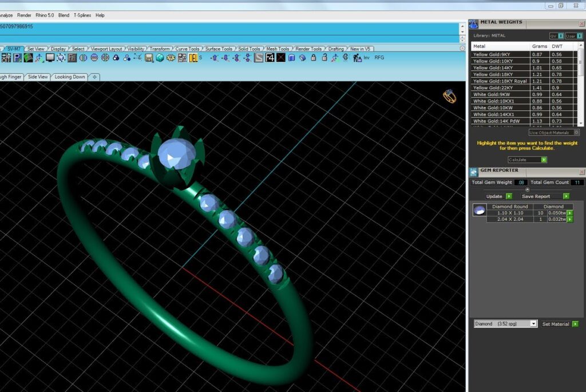Click the Inv toolbar button
The width and height of the screenshot is (586, 392).
click(366, 58)
